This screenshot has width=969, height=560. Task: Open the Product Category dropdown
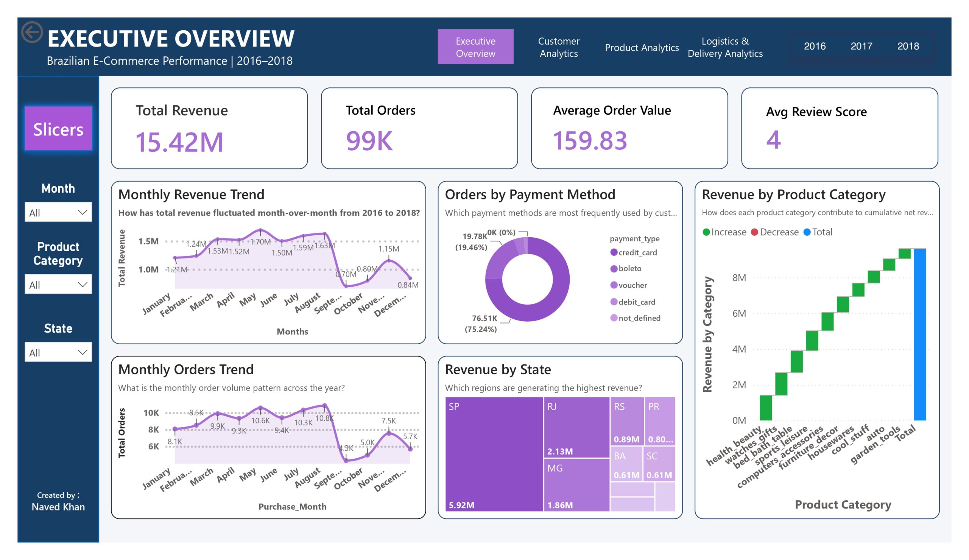(58, 285)
